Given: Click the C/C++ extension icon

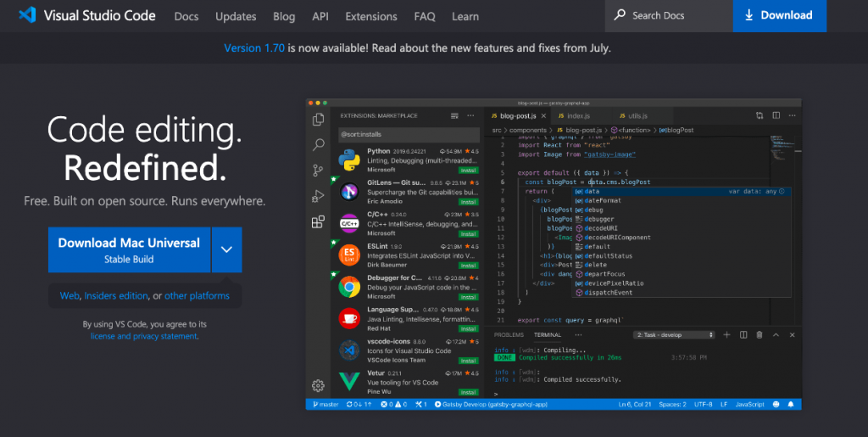Looking at the screenshot, I should point(349,224).
